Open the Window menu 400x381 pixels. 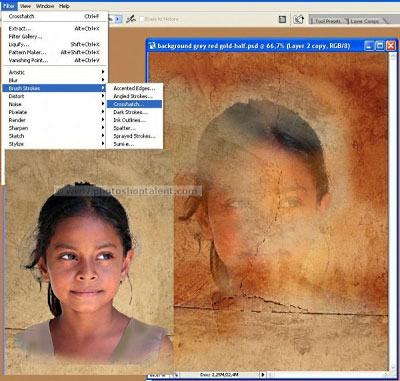45,6
